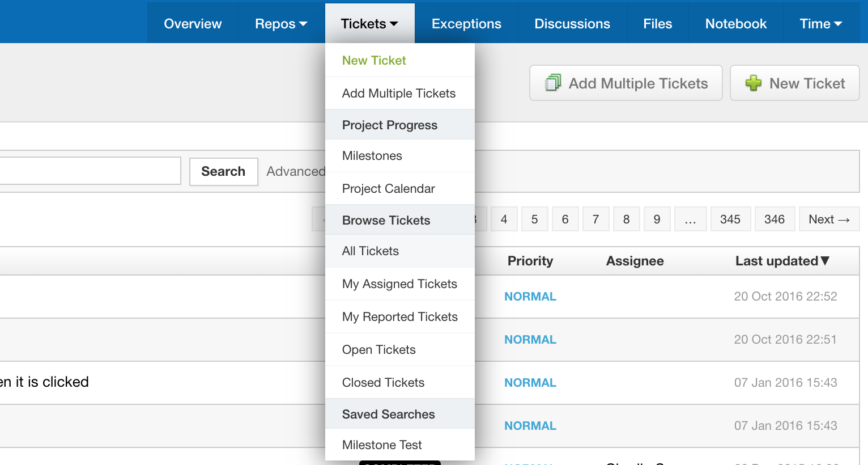Go to the Discussions tab
Image resolution: width=868 pixels, height=465 pixels.
(x=572, y=24)
